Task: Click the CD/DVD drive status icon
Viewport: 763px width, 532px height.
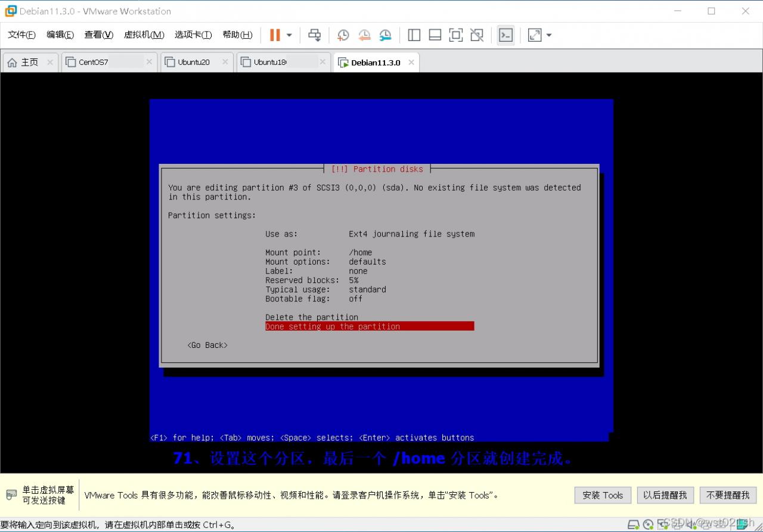Action: point(648,525)
